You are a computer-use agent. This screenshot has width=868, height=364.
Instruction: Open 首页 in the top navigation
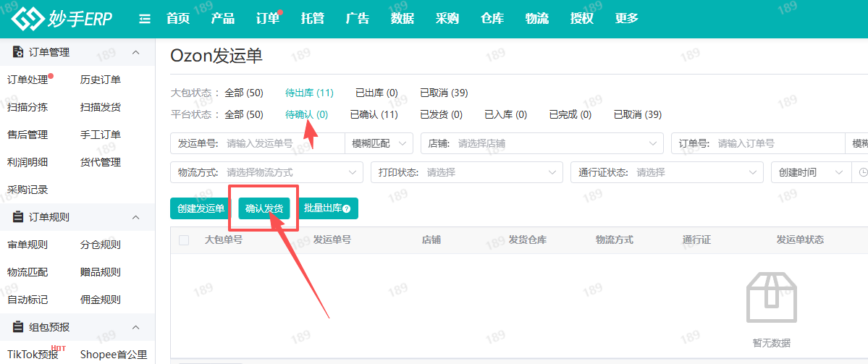[x=178, y=18]
